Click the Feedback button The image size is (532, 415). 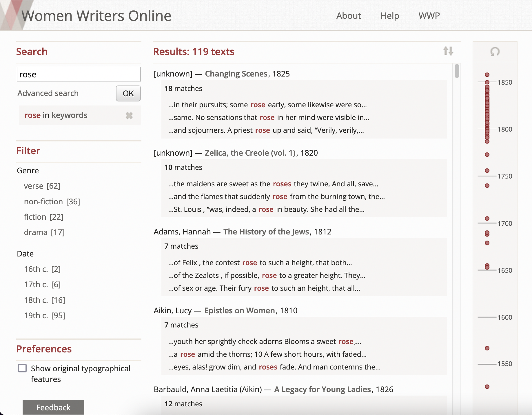point(53,407)
